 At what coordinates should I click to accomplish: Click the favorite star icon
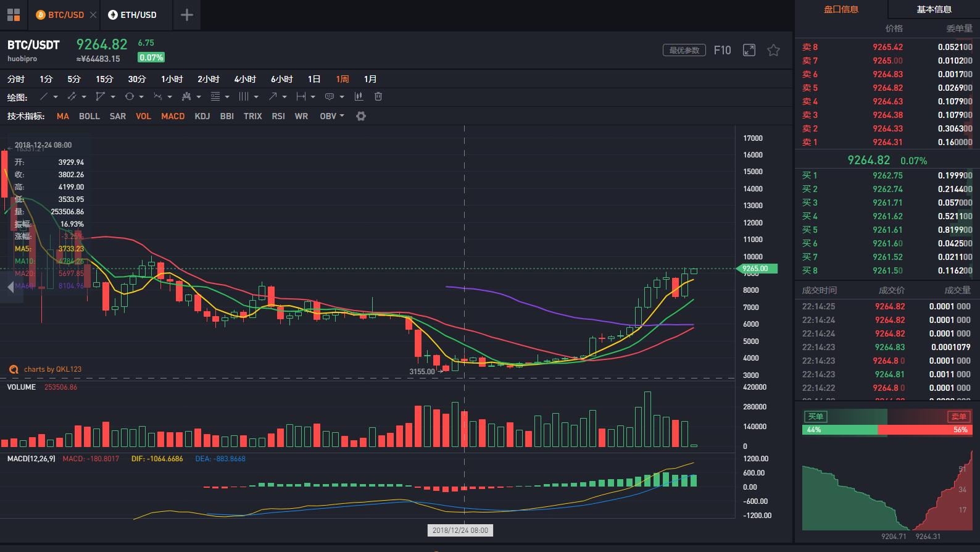pyautogui.click(x=773, y=51)
